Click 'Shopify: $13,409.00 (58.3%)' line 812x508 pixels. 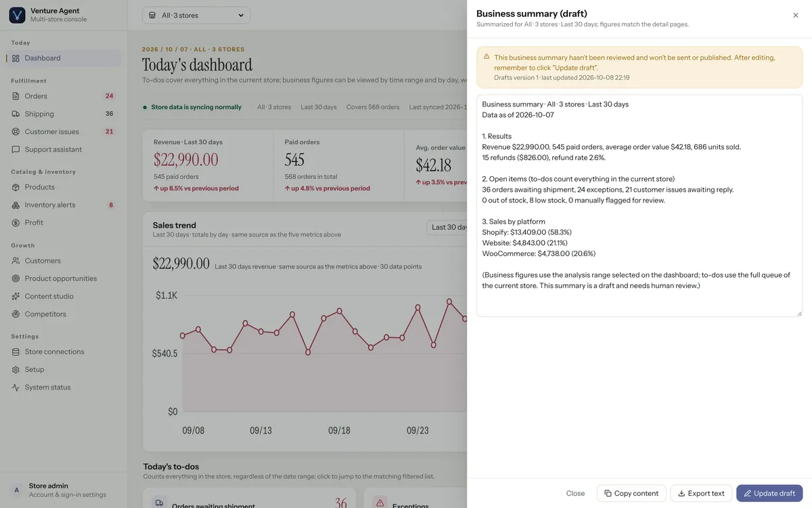coord(527,232)
